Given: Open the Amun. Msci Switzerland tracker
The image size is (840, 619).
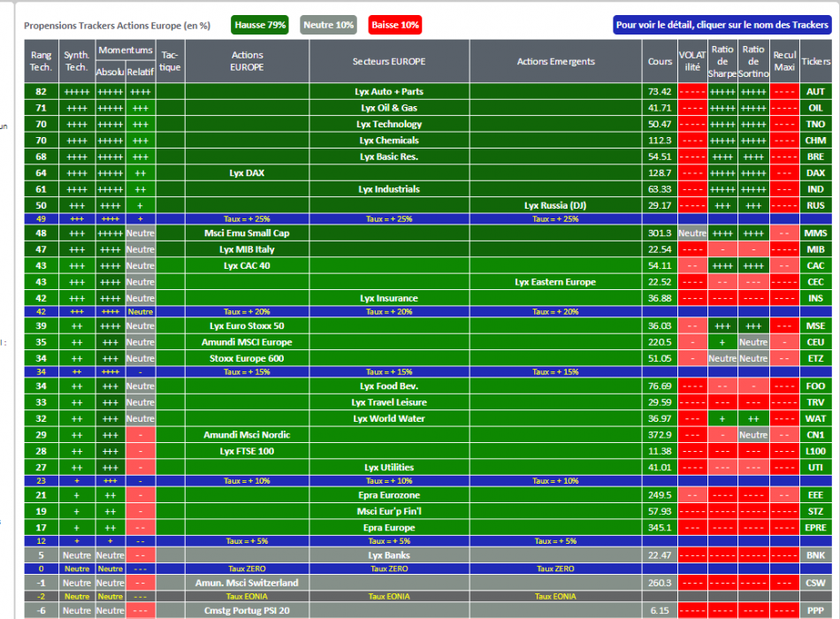Looking at the screenshot, I should click(247, 583).
